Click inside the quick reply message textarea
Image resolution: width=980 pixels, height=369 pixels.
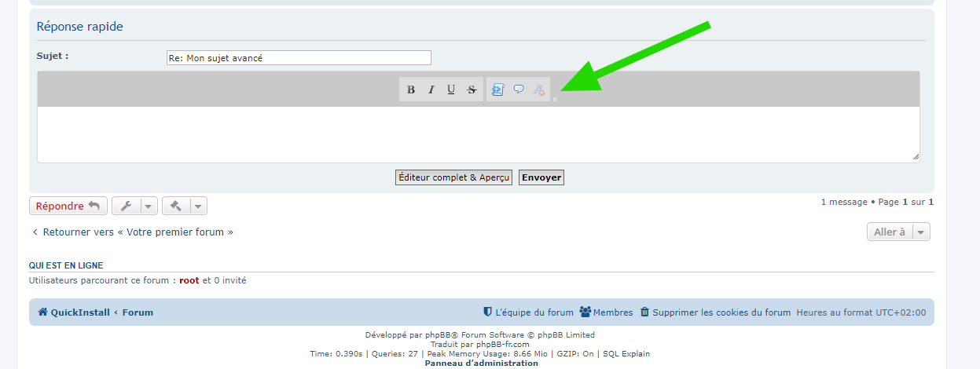point(478,134)
